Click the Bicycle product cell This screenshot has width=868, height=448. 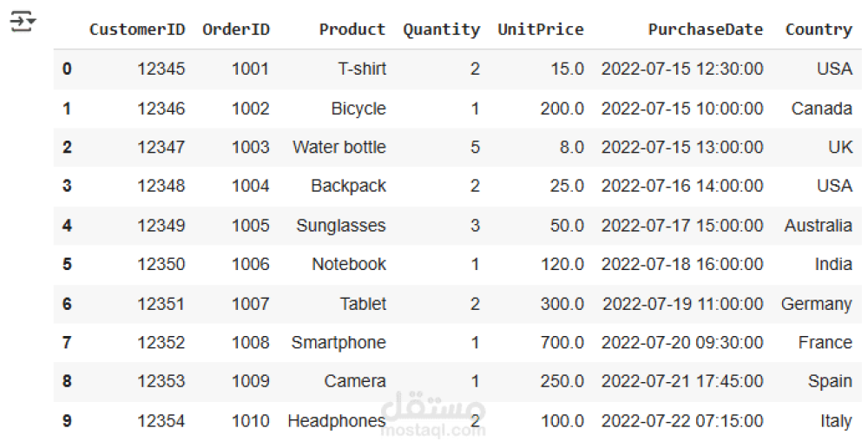tap(358, 109)
